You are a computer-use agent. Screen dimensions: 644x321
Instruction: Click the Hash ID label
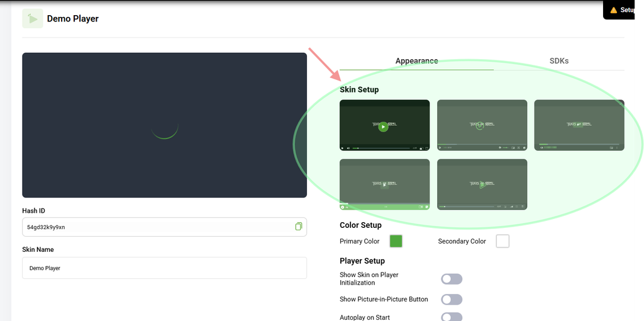coord(34,211)
